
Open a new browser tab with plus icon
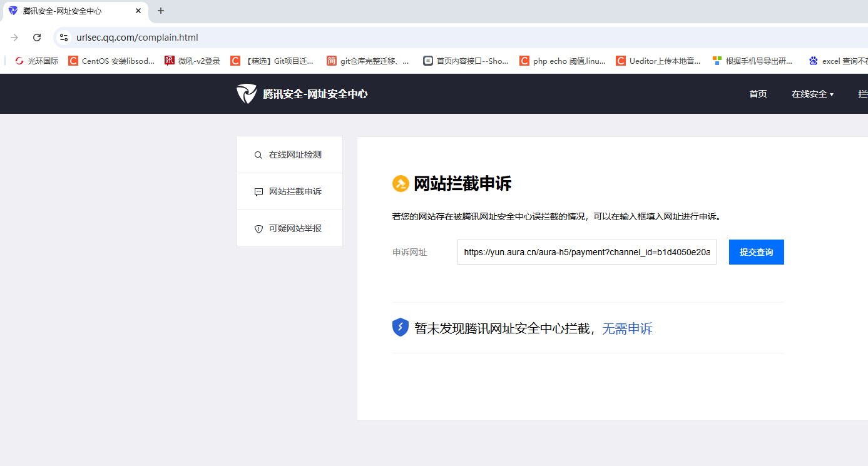[161, 11]
